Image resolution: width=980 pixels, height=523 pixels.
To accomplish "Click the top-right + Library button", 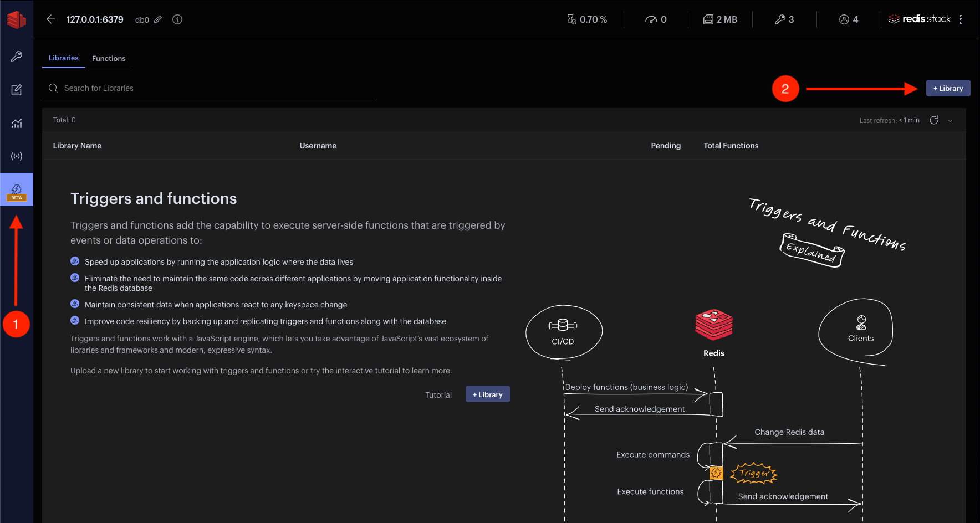I will click(x=948, y=88).
